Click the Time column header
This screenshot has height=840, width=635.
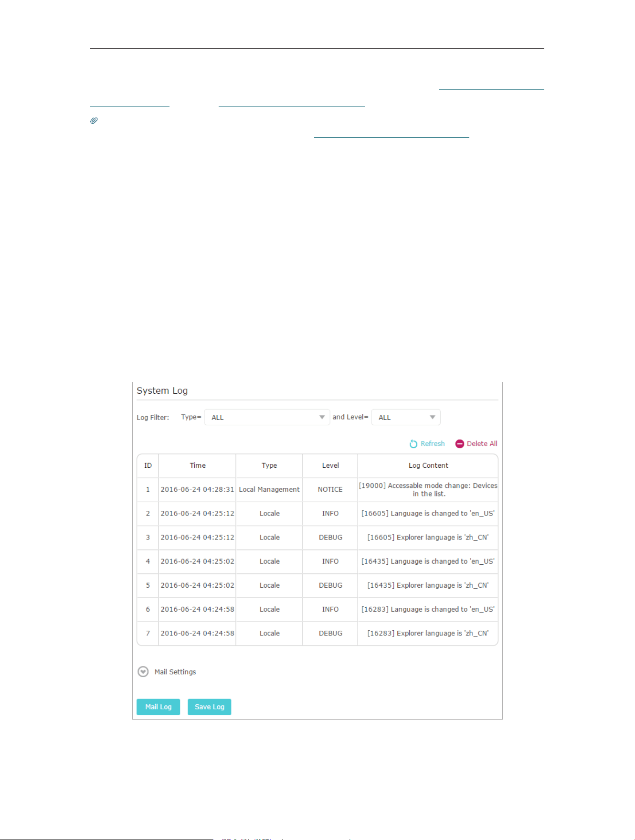pos(198,465)
